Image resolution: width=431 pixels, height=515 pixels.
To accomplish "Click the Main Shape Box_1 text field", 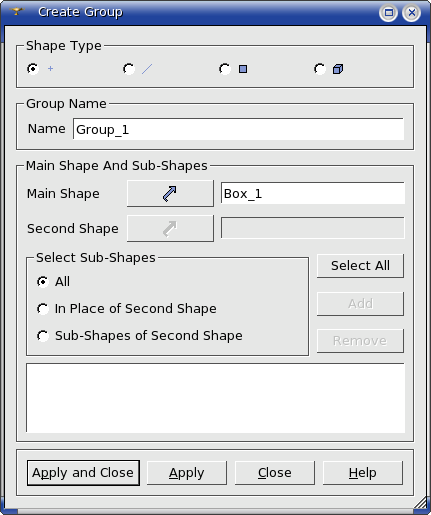I will 313,193.
